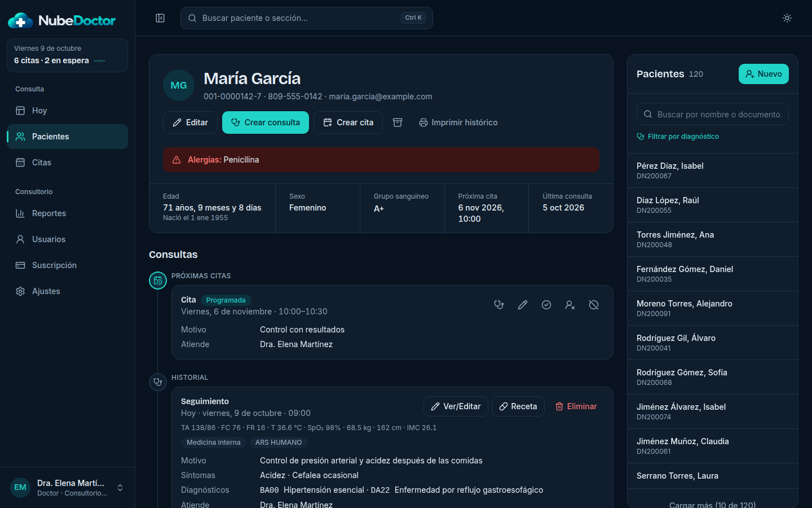Focus the Buscar paciente o sección search box
Image resolution: width=812 pixels, height=508 pixels.
click(x=307, y=18)
